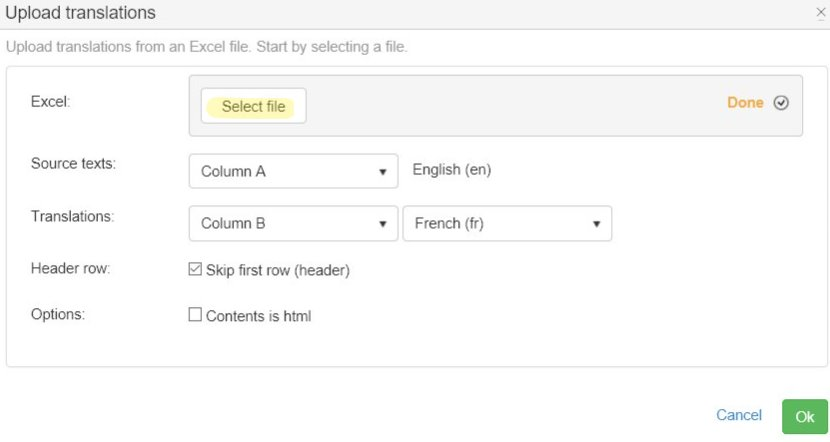Open the French (fr) language dropdown
Viewport: 830px width, 442px height.
coord(506,224)
